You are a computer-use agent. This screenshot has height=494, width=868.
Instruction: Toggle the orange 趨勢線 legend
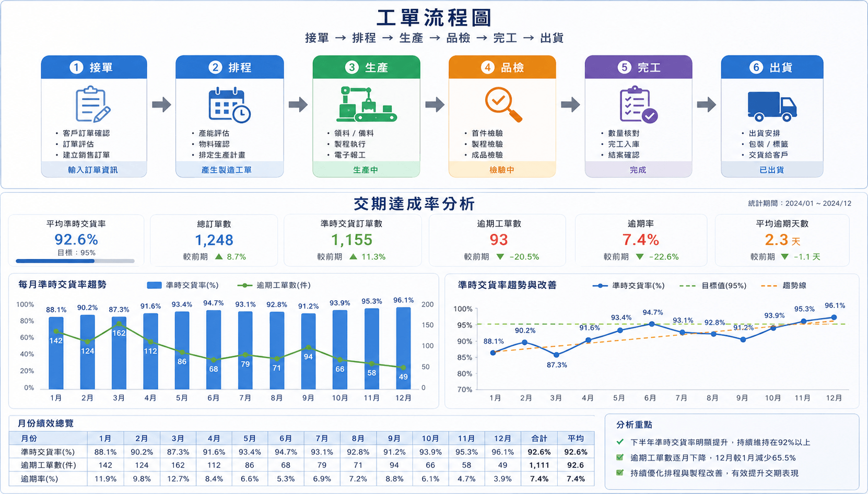784,286
